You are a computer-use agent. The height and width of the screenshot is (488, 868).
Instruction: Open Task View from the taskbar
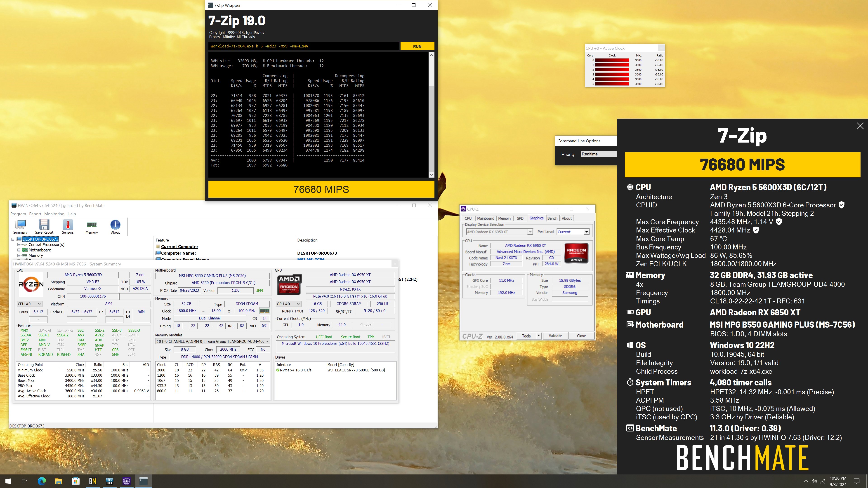click(x=24, y=481)
